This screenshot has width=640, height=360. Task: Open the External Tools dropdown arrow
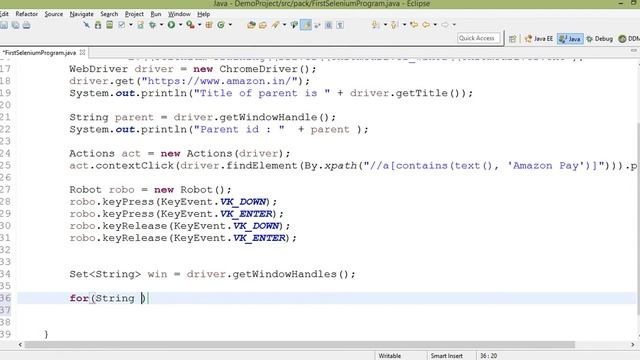tap(199, 25)
